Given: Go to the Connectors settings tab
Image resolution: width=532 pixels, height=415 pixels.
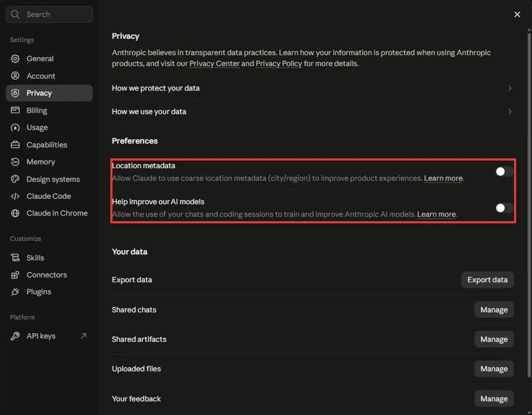Looking at the screenshot, I should (49, 275).
